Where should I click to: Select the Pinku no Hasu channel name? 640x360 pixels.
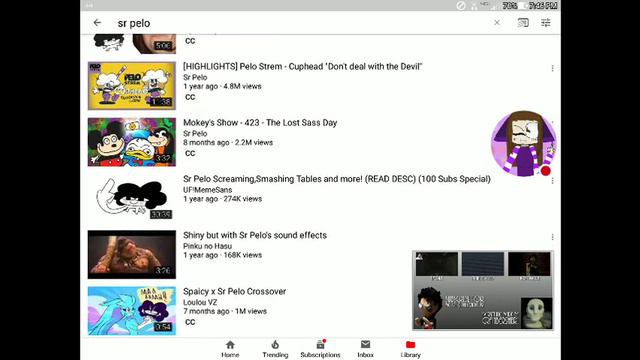pos(207,246)
